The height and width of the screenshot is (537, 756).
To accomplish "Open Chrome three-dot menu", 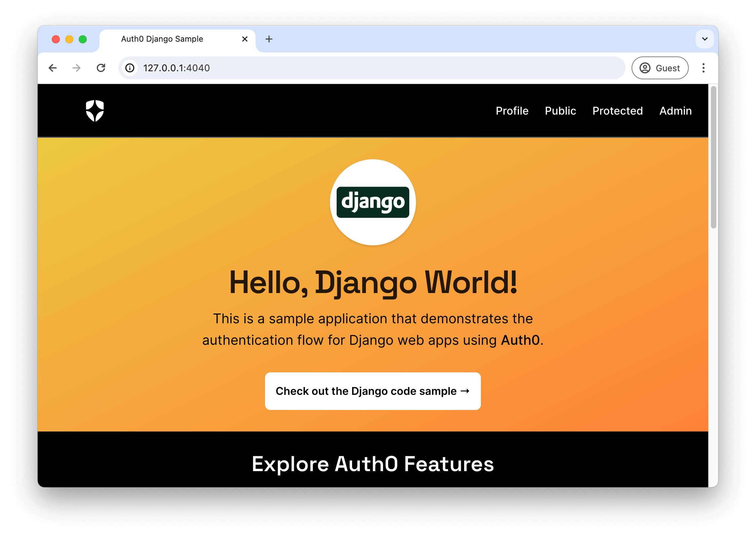I will pos(703,68).
